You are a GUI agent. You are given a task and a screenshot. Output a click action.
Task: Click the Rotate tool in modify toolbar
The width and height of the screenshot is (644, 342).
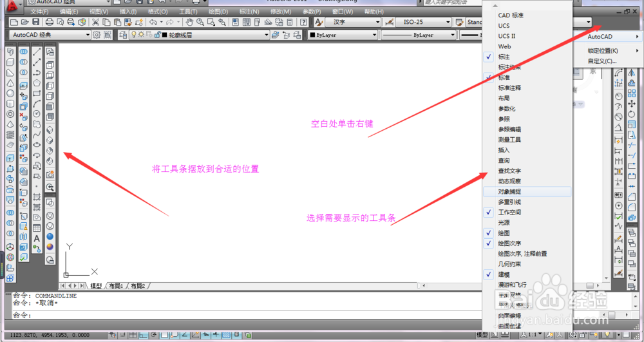[x=632, y=114]
